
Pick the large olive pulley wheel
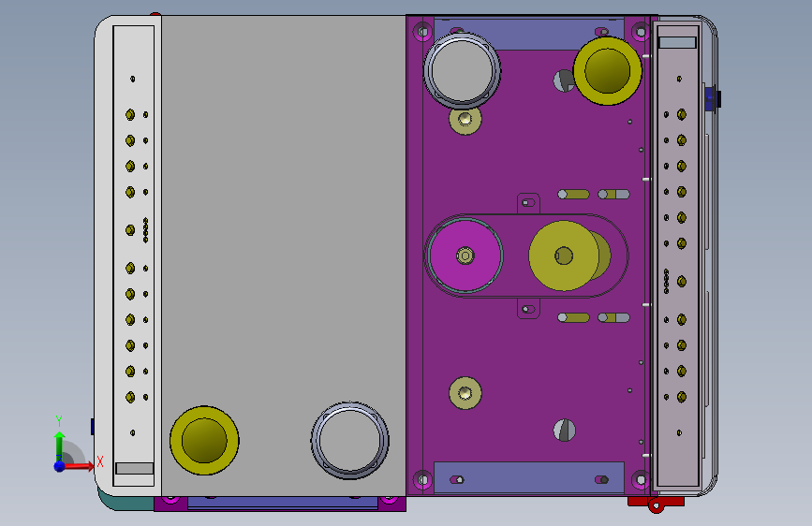pyautogui.click(x=564, y=256)
